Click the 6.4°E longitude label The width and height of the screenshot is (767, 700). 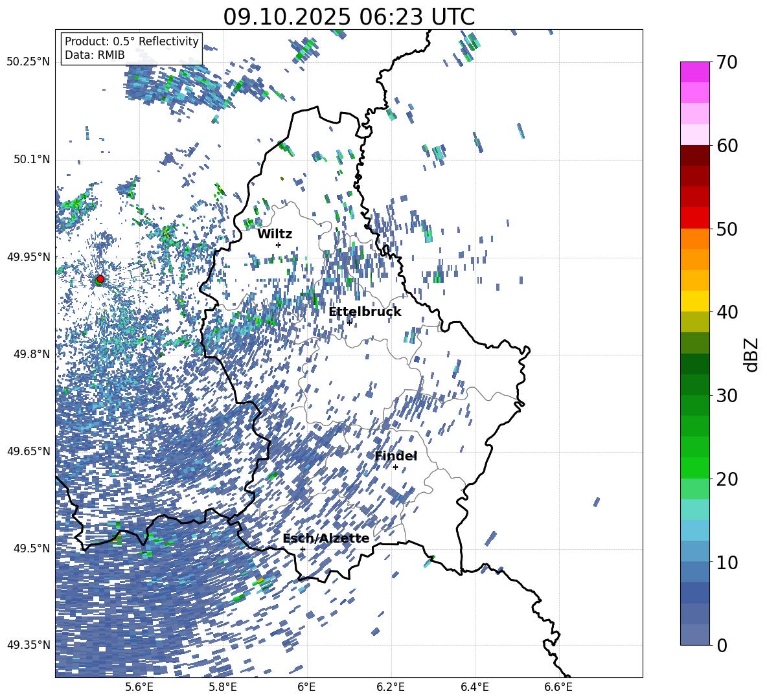click(x=474, y=687)
